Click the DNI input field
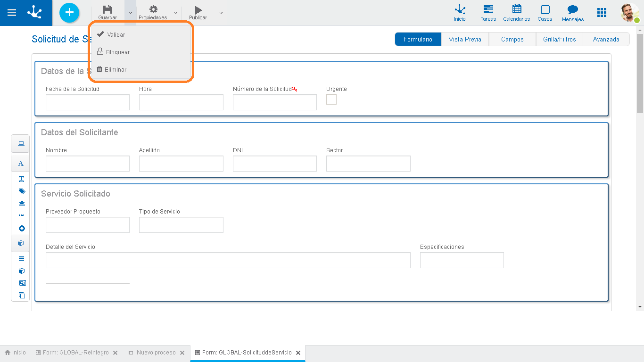 pos(275,164)
